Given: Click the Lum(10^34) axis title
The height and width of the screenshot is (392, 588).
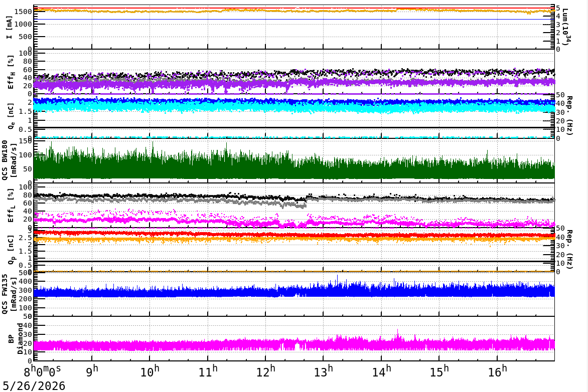Looking at the screenshot, I should pyautogui.click(x=566, y=27).
